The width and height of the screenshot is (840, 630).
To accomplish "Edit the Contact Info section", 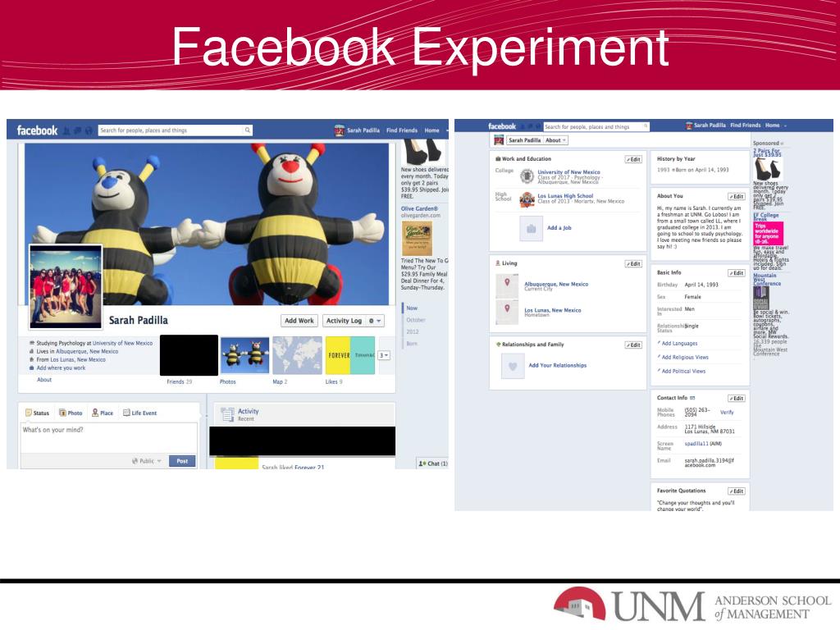I will [x=736, y=399].
